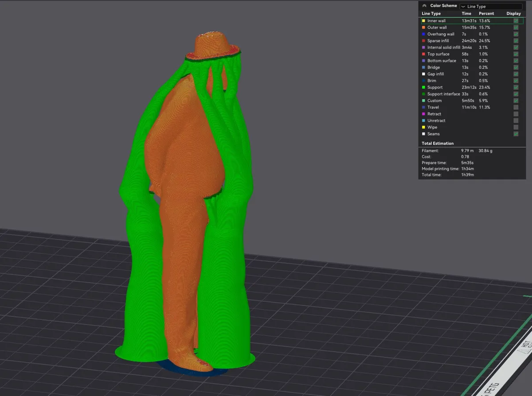532x396 pixels.
Task: Click the dark red Sparse infill swatch
Action: click(x=423, y=41)
